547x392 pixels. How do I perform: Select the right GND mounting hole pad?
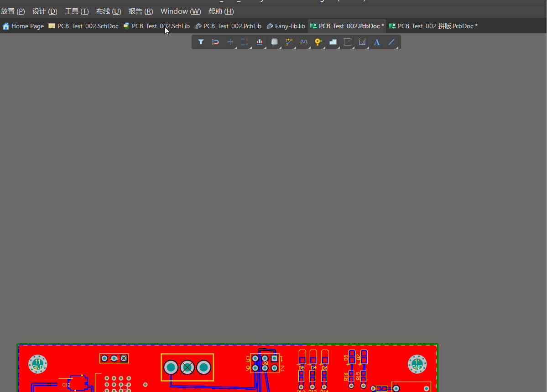point(417,364)
